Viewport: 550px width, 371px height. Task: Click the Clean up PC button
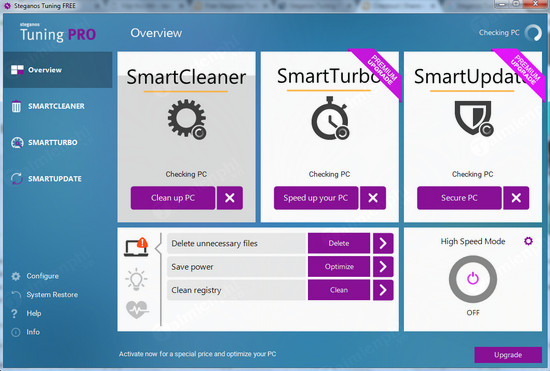point(173,198)
